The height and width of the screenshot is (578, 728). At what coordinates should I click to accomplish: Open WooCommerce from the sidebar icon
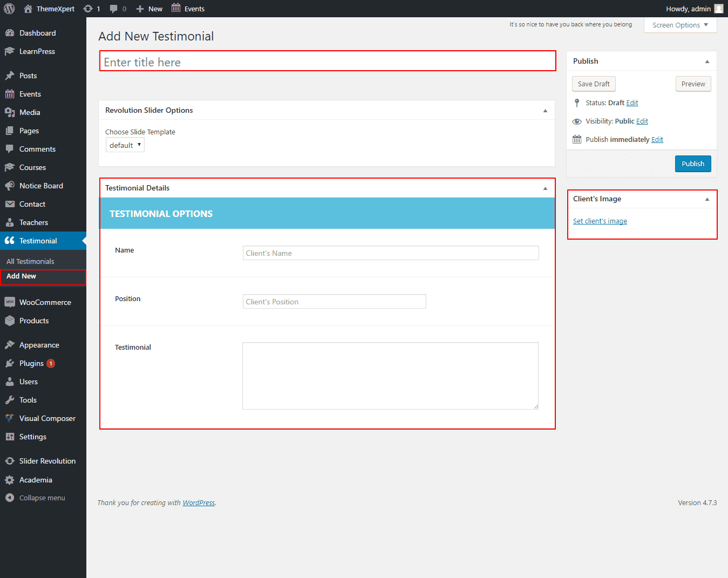click(10, 302)
